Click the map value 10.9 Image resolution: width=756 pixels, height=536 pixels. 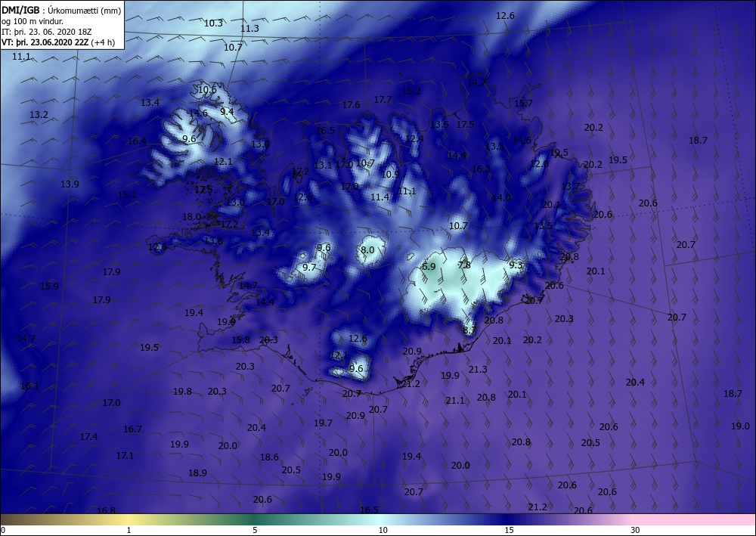[390, 174]
